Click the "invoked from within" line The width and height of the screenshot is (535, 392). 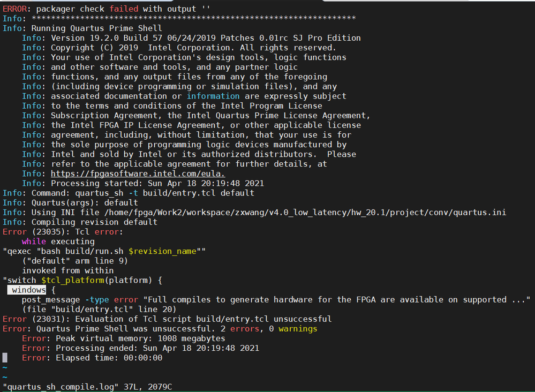[68, 270]
